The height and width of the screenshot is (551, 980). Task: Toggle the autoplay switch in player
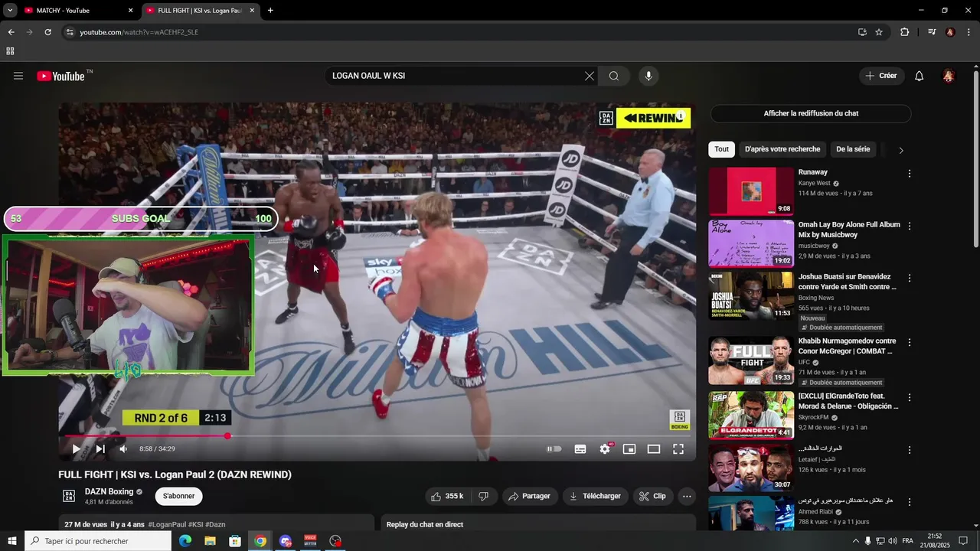pyautogui.click(x=554, y=449)
